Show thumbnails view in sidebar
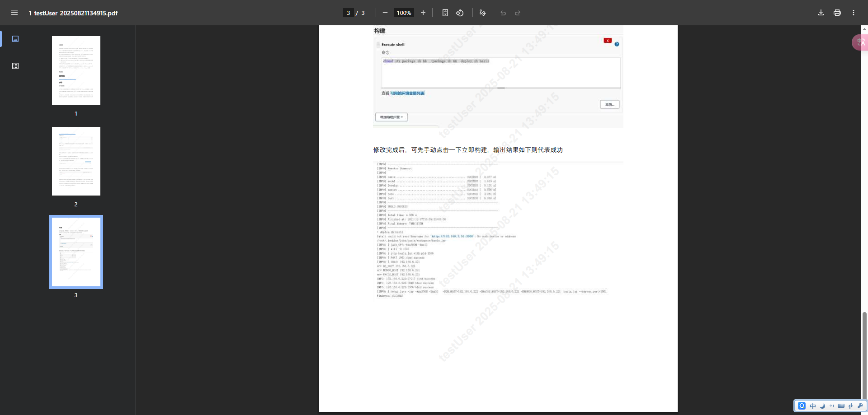Image resolution: width=868 pixels, height=415 pixels. [15, 39]
